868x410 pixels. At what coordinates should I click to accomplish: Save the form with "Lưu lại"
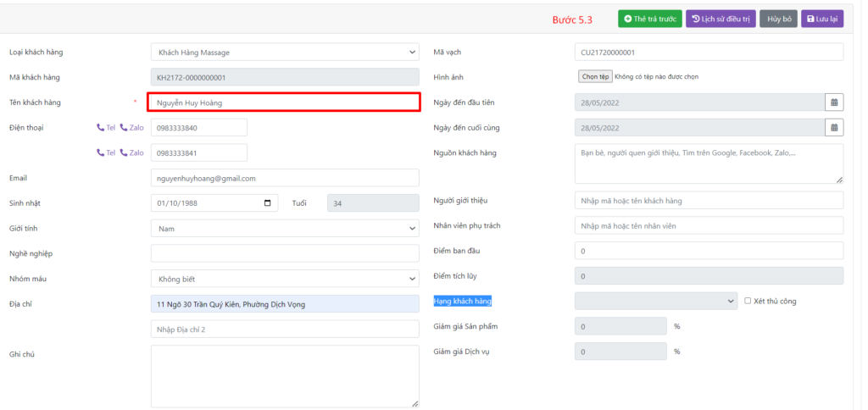click(822, 19)
